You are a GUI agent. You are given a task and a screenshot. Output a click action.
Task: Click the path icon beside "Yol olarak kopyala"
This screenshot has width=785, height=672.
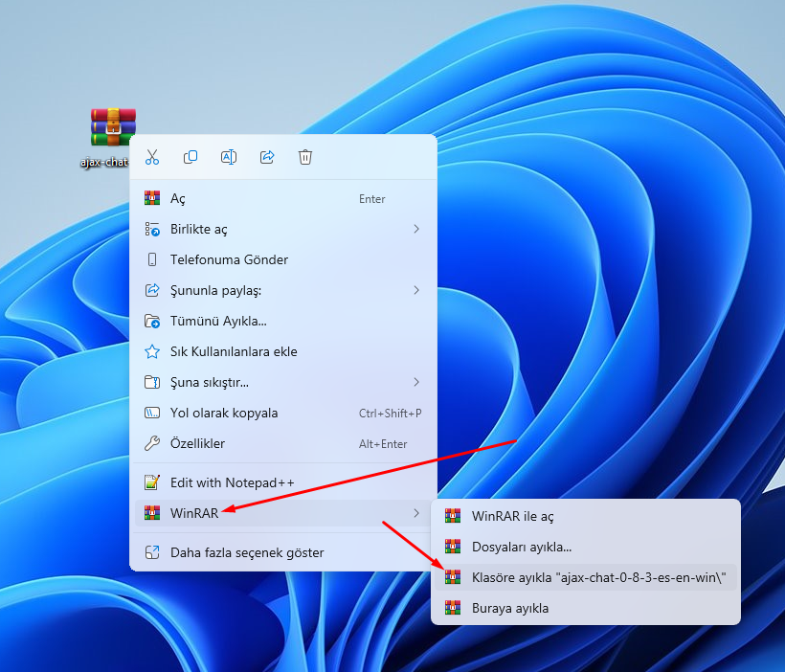[x=152, y=413]
